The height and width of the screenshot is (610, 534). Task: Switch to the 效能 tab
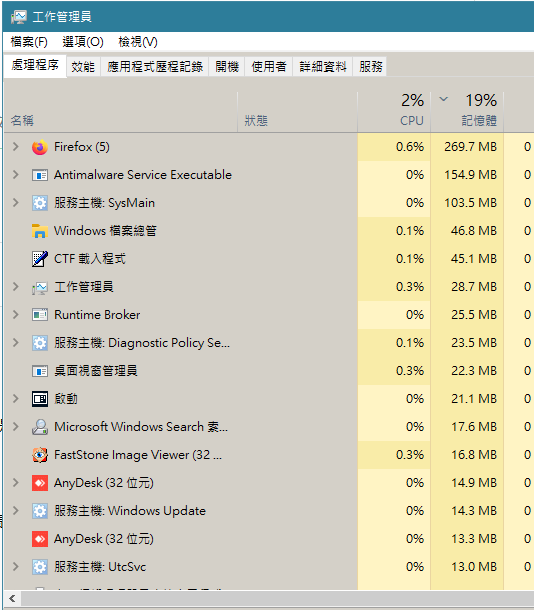click(x=83, y=67)
